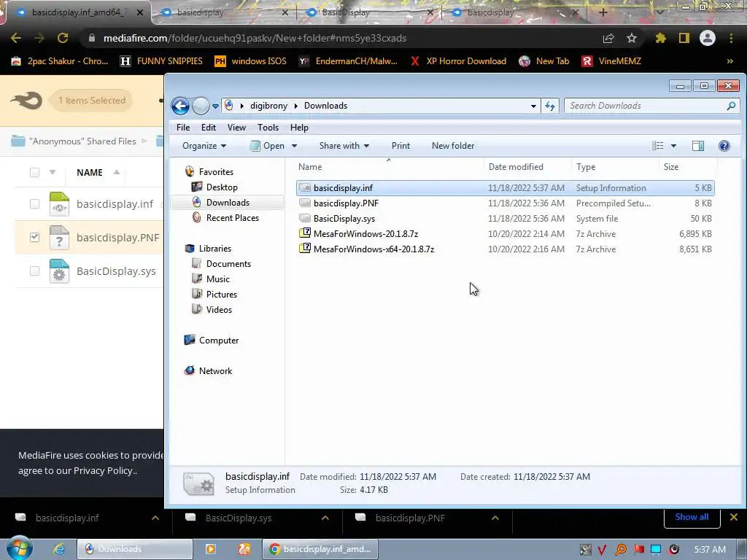
Task: Click the Explorer Back arrow button
Action: pos(181,106)
